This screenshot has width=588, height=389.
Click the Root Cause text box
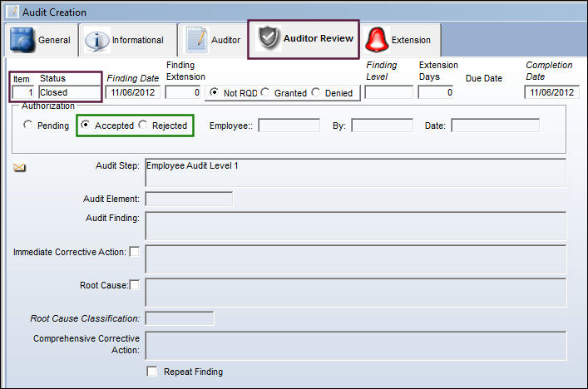[355, 293]
